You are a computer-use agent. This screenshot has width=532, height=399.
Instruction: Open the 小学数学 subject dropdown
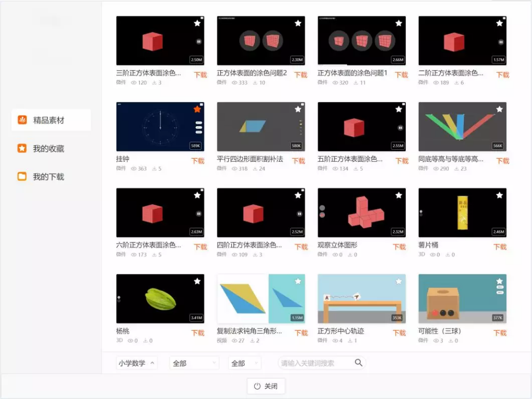point(136,363)
